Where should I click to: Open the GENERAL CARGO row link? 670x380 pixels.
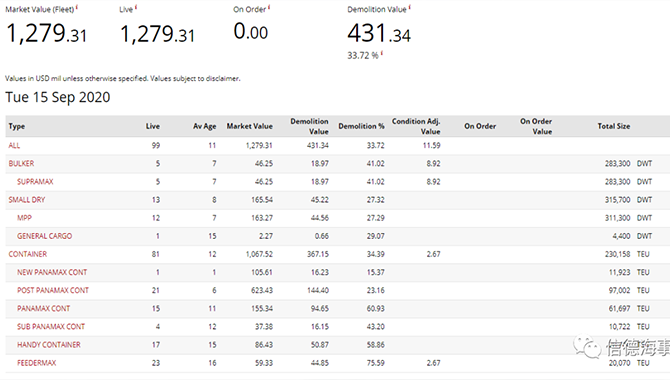point(44,236)
